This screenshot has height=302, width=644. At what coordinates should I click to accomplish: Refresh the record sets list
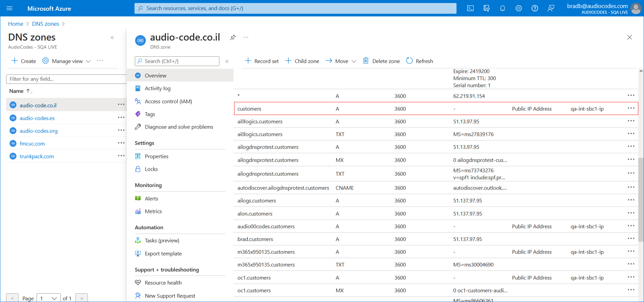(420, 61)
